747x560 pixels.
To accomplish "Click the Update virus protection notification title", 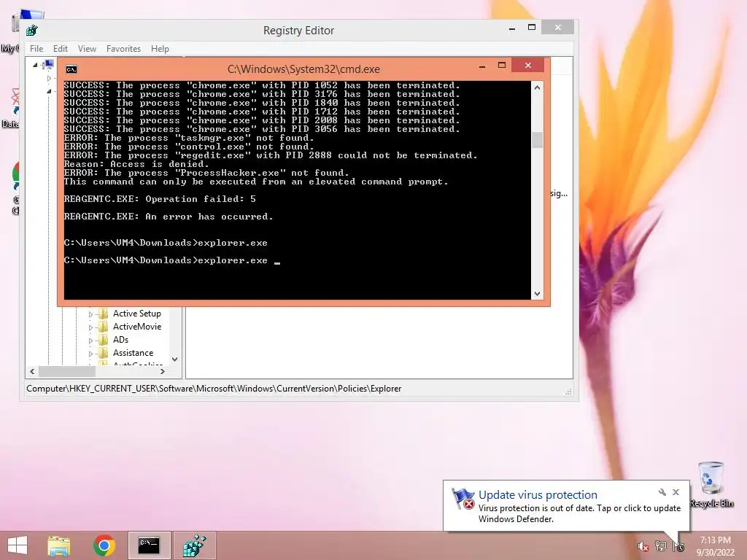I will click(538, 495).
